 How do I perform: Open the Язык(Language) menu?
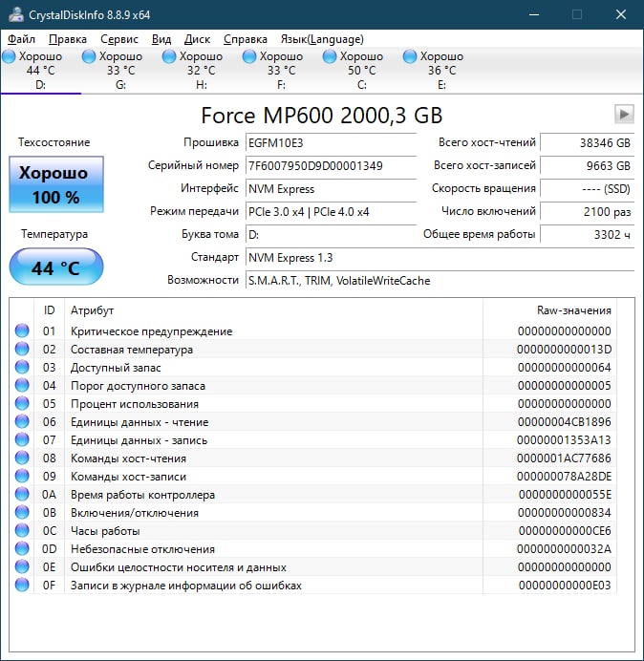(x=322, y=39)
